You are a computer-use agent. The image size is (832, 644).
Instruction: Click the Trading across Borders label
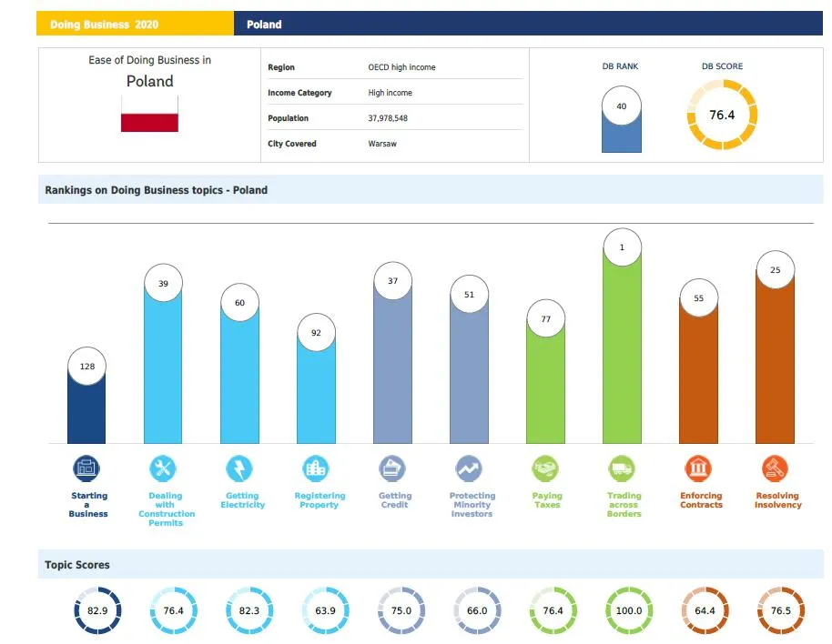pyautogui.click(x=624, y=505)
